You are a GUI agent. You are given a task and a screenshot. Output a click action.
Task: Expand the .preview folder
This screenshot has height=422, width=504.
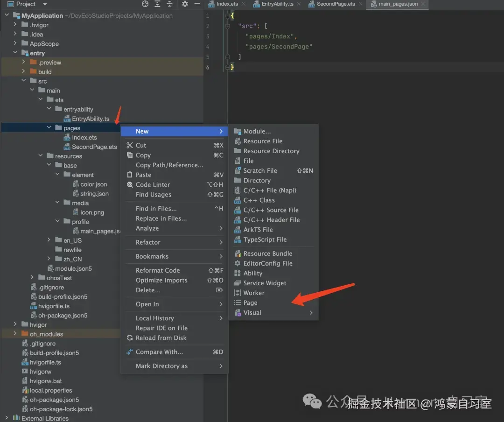pyautogui.click(x=23, y=62)
